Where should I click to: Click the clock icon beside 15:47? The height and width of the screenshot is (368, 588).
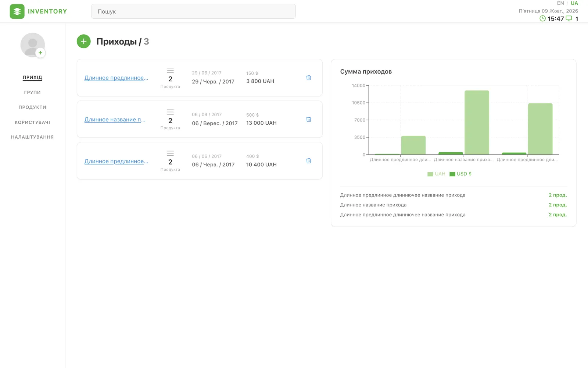pos(542,18)
